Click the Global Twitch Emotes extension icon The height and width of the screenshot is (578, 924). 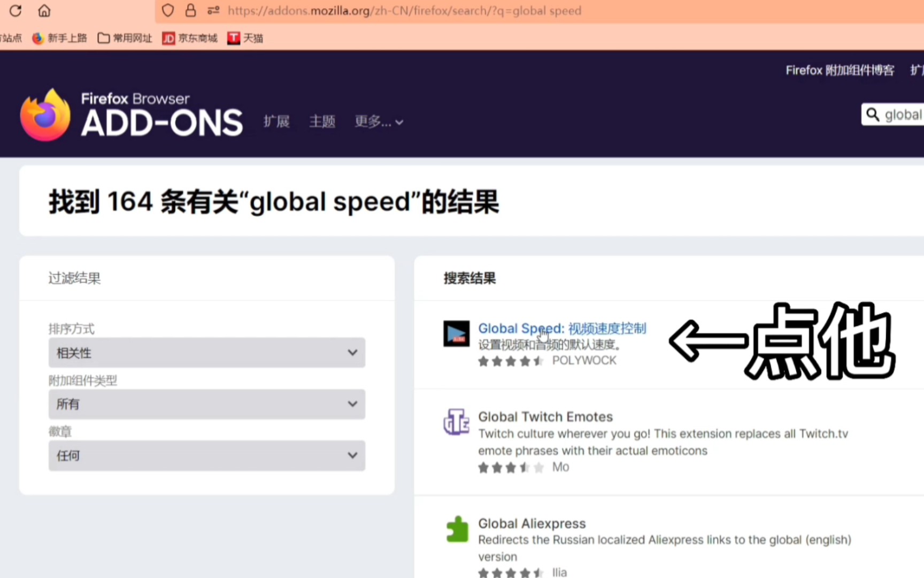pyautogui.click(x=456, y=422)
